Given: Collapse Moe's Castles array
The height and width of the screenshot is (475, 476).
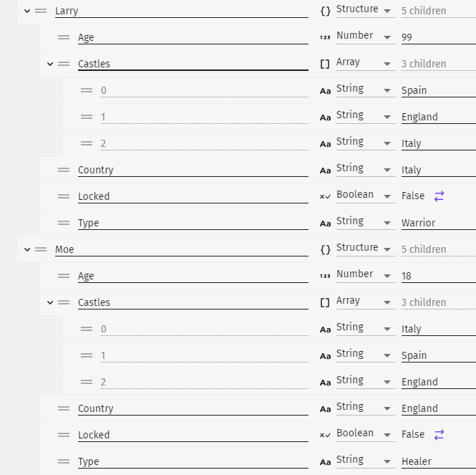Looking at the screenshot, I should click(x=50, y=302).
